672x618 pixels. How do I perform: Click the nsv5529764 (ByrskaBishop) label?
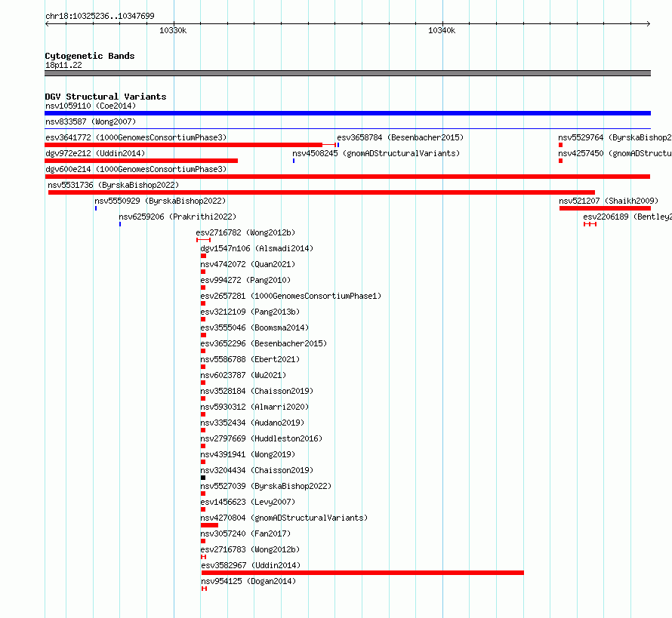(615, 137)
